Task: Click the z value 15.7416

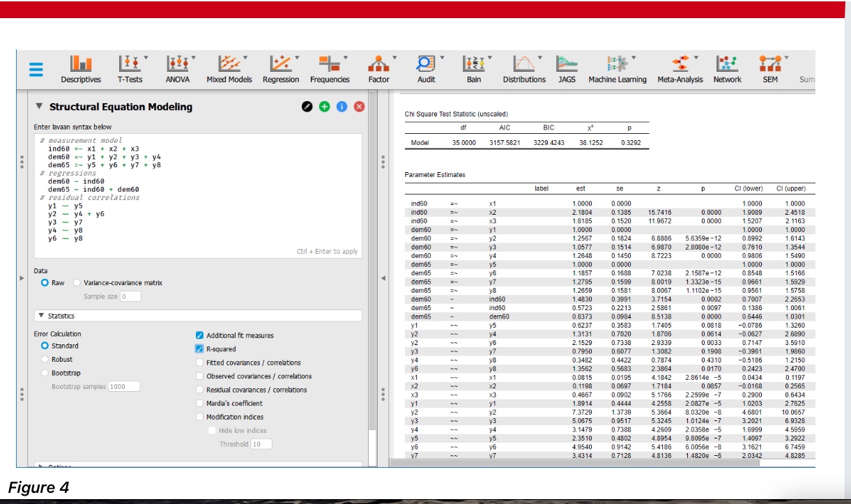Action: [659, 212]
